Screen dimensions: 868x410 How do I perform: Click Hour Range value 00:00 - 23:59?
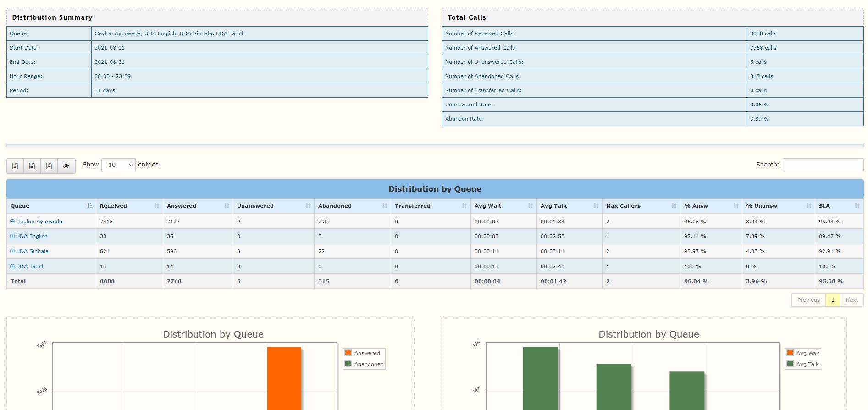coord(112,76)
